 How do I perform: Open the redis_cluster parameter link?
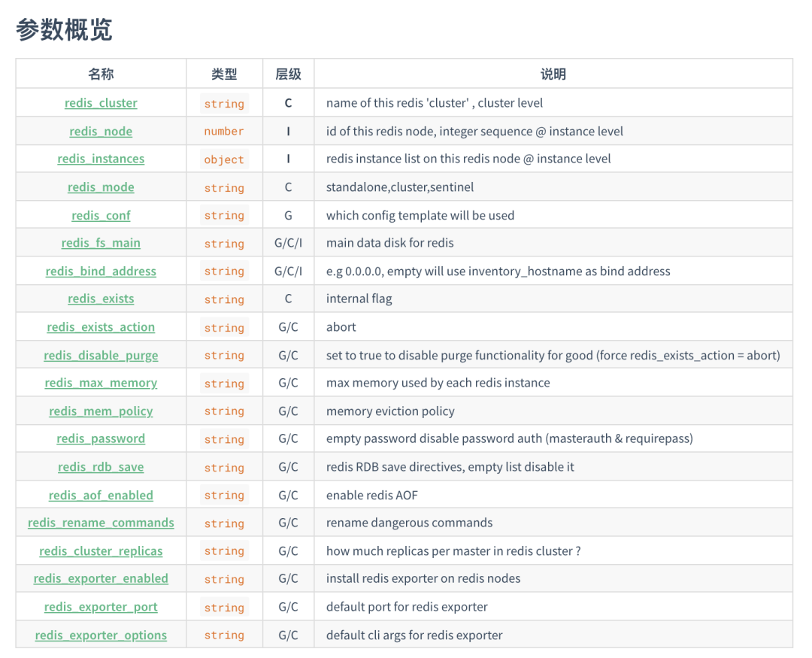pos(101,103)
